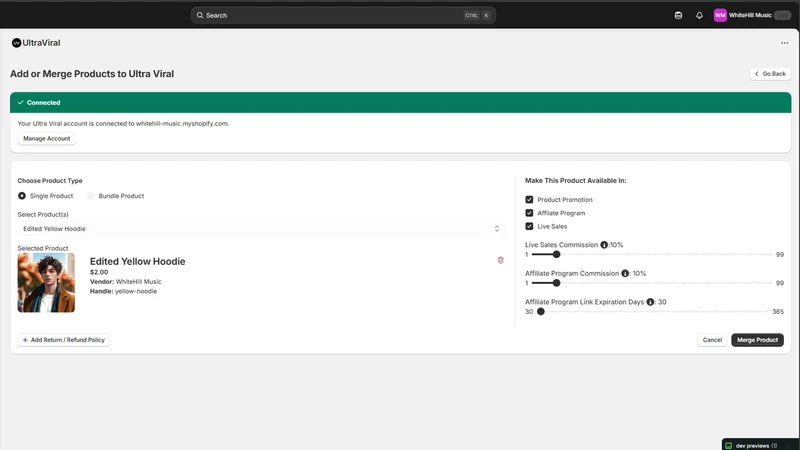Open WhiteHill Music account menu

click(x=752, y=15)
